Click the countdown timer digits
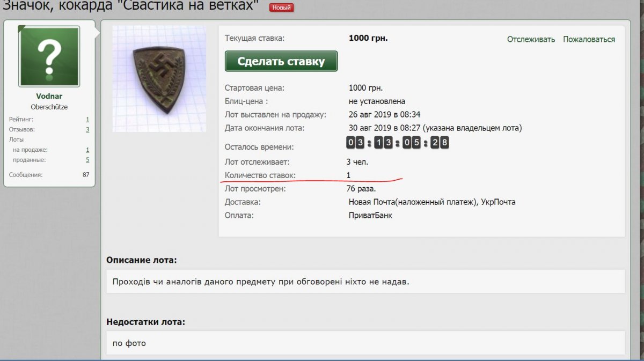This screenshot has width=644, height=361. pyautogui.click(x=397, y=143)
